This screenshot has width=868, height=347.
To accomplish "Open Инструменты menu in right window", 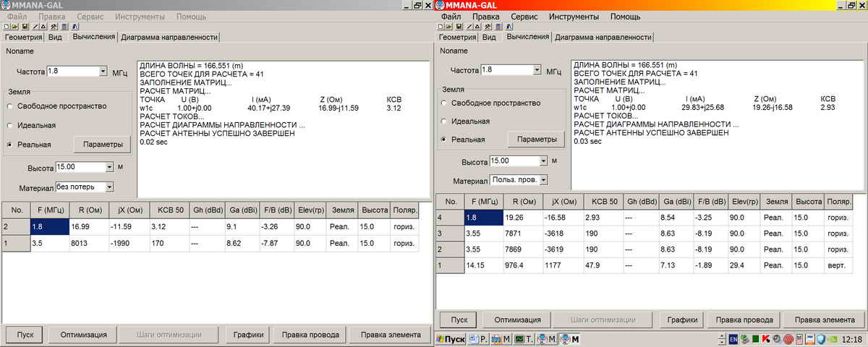I will [x=574, y=16].
